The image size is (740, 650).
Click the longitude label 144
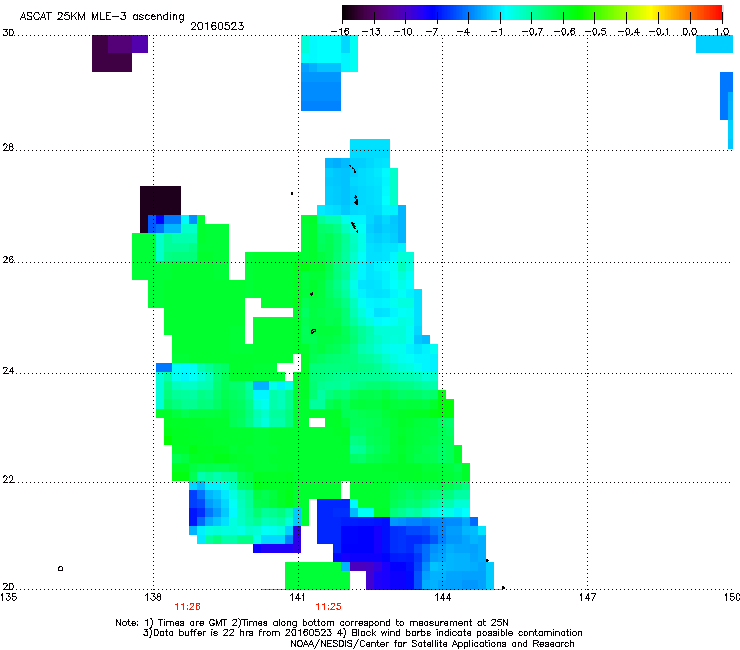coord(442,597)
